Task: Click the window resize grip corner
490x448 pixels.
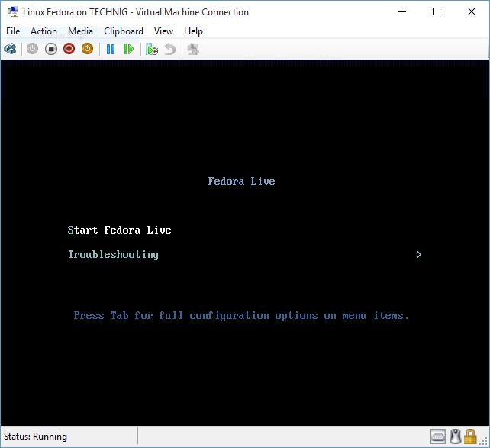Action: click(485, 442)
